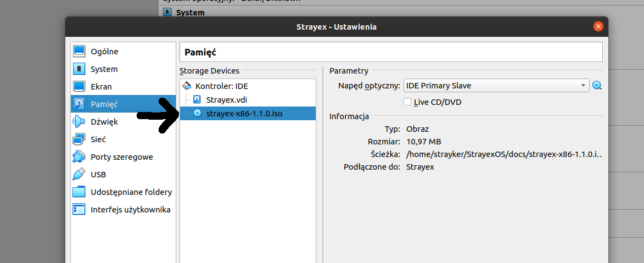Click the Interfejs użytkownika window icon

click(x=80, y=210)
